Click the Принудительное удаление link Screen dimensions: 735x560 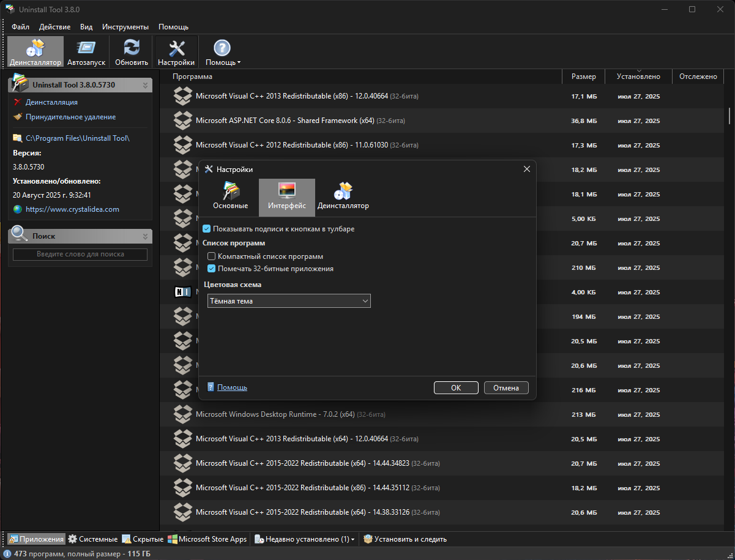pyautogui.click(x=70, y=117)
